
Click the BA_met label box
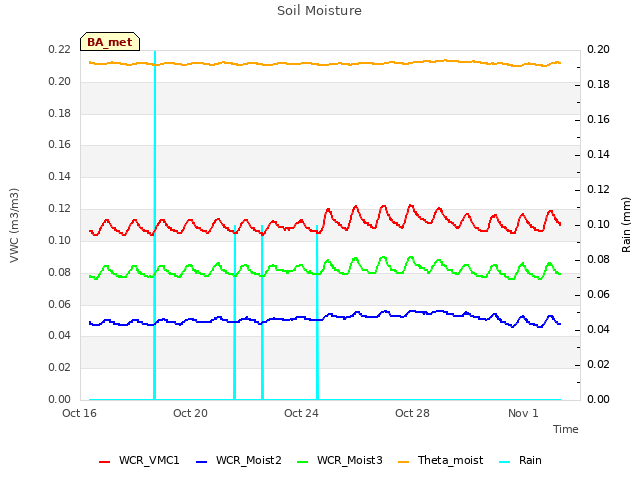click(110, 42)
